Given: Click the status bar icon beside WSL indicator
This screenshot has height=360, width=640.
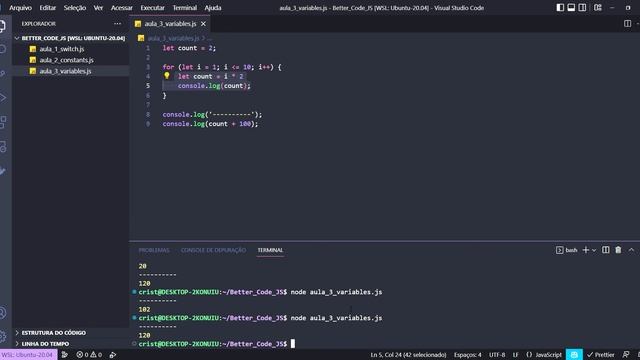Looking at the screenshot, I should [x=65, y=355].
